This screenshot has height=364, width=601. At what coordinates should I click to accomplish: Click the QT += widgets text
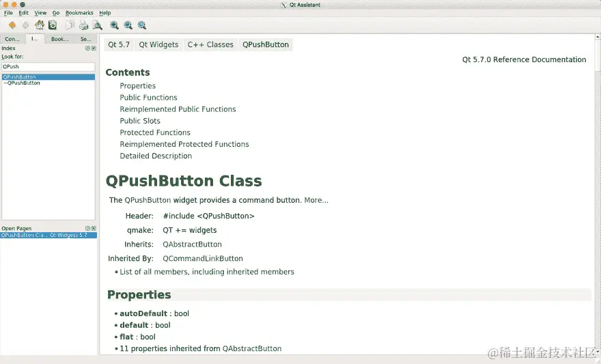(x=190, y=230)
